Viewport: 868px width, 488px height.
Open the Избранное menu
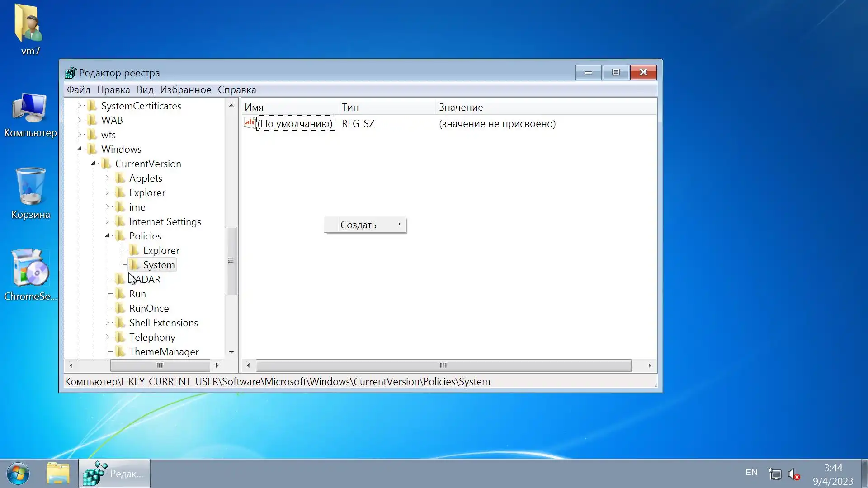(x=185, y=89)
